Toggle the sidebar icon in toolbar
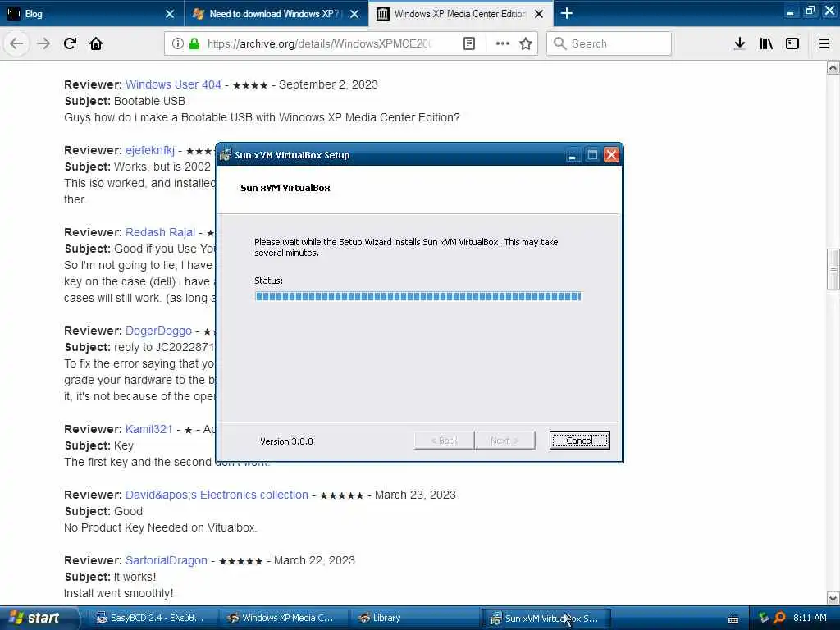 792,43
